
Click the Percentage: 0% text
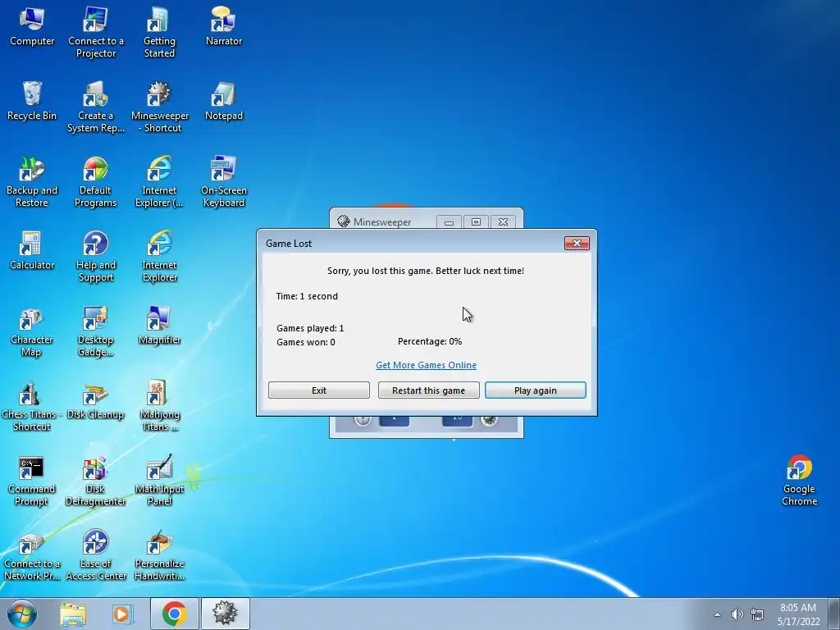coord(430,341)
